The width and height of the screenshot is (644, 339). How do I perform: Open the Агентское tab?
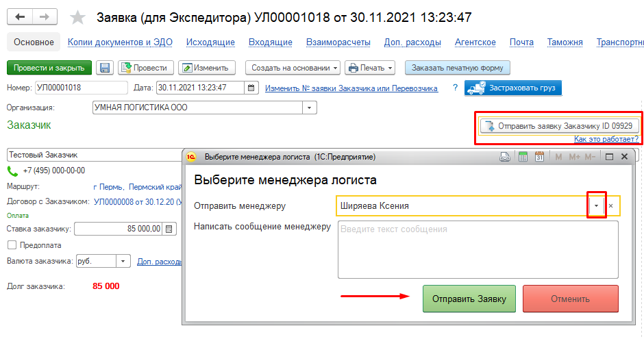pyautogui.click(x=475, y=42)
